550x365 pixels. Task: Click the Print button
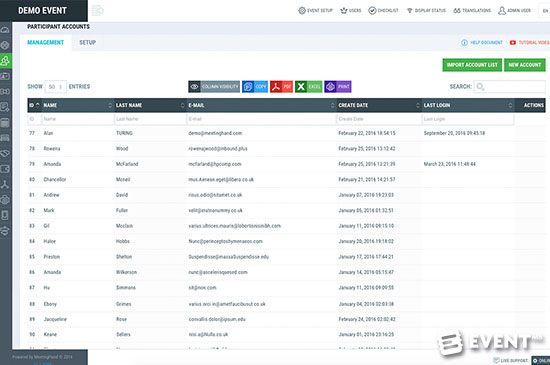(338, 87)
